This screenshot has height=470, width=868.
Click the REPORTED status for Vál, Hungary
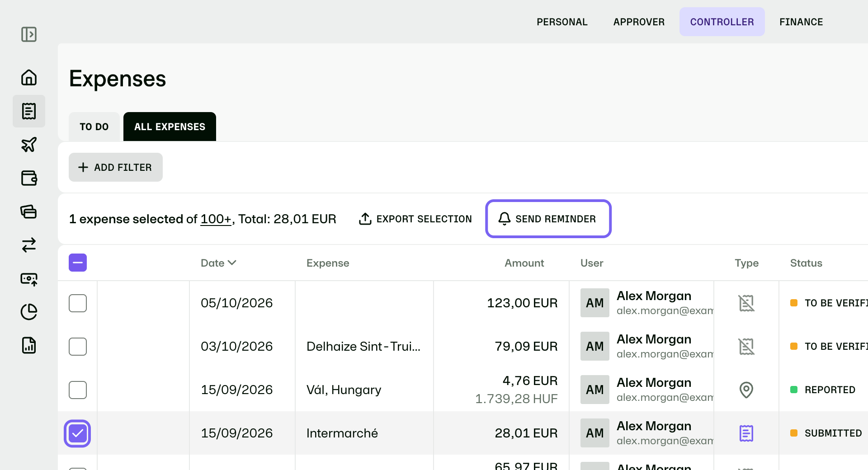823,390
